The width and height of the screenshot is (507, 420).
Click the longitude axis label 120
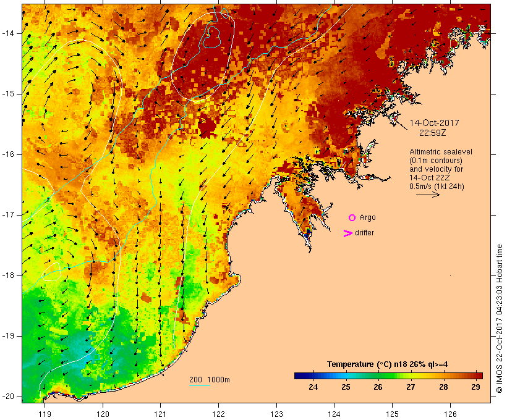[x=103, y=414]
